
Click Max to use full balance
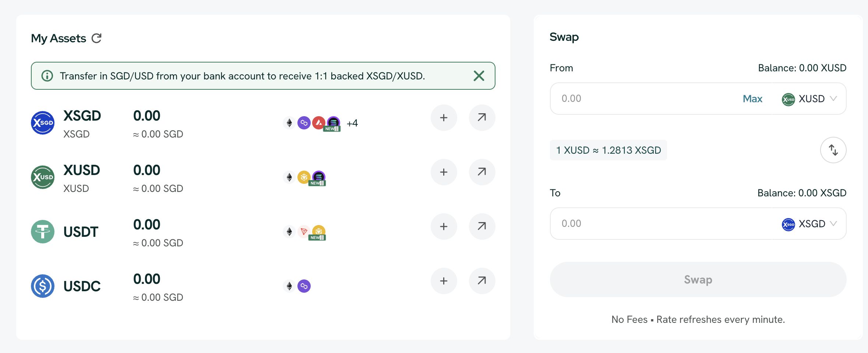click(752, 99)
